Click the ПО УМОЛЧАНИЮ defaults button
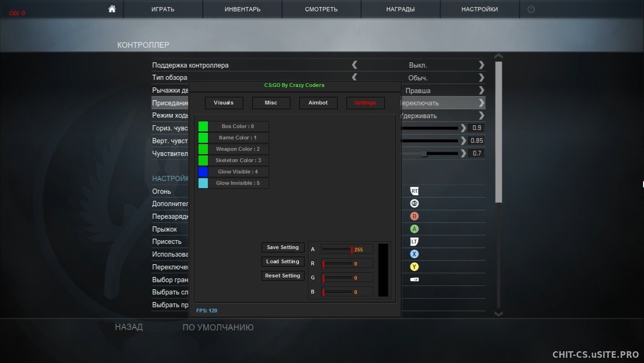This screenshot has height=363, width=644. (218, 327)
